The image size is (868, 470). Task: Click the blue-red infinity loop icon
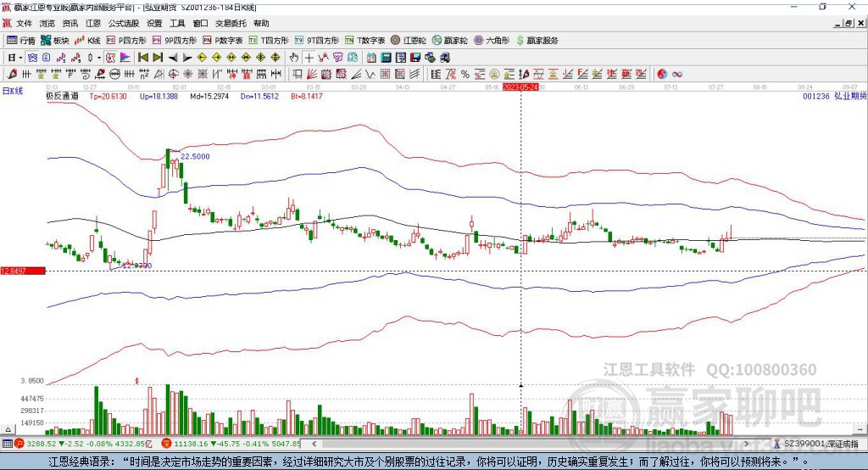677,75
